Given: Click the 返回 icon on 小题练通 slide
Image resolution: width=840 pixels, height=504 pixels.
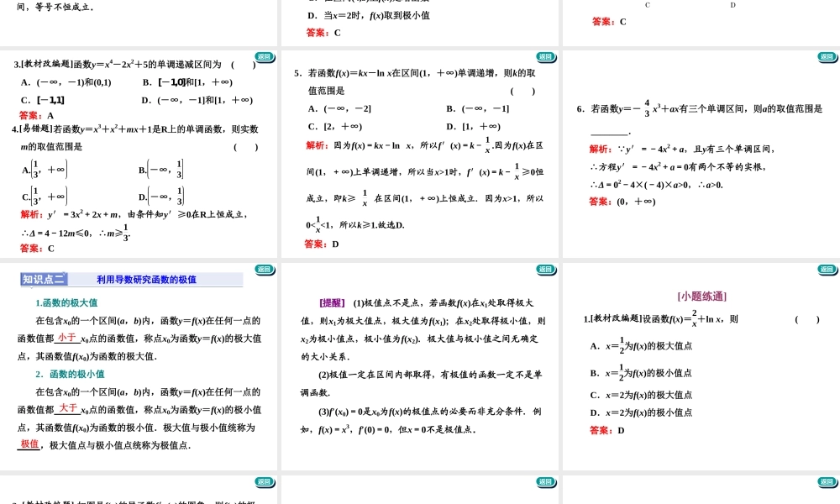Looking at the screenshot, I should pyautogui.click(x=827, y=270).
